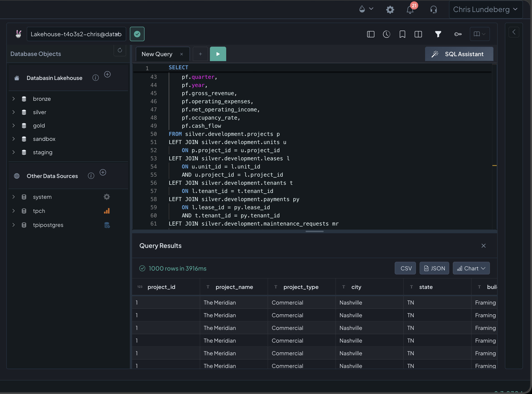The width and height of the screenshot is (532, 394).
Task: Open saved queries bookmark icon
Action: (x=402, y=34)
